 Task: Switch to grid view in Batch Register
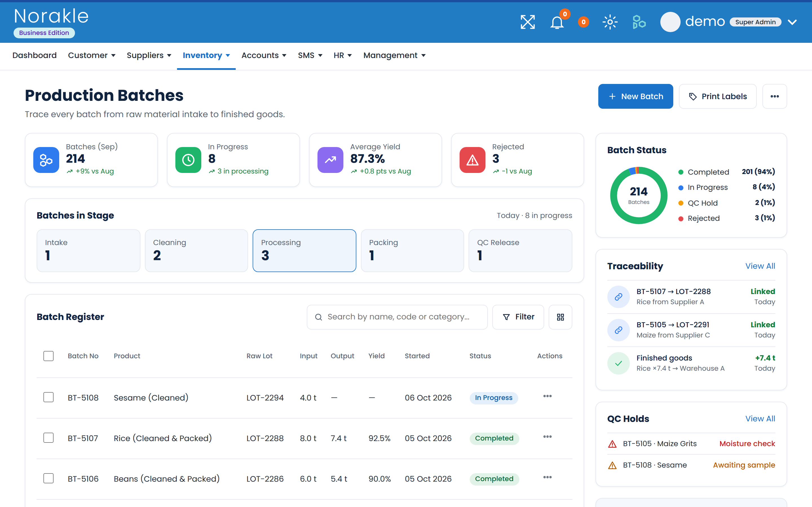pos(560,317)
